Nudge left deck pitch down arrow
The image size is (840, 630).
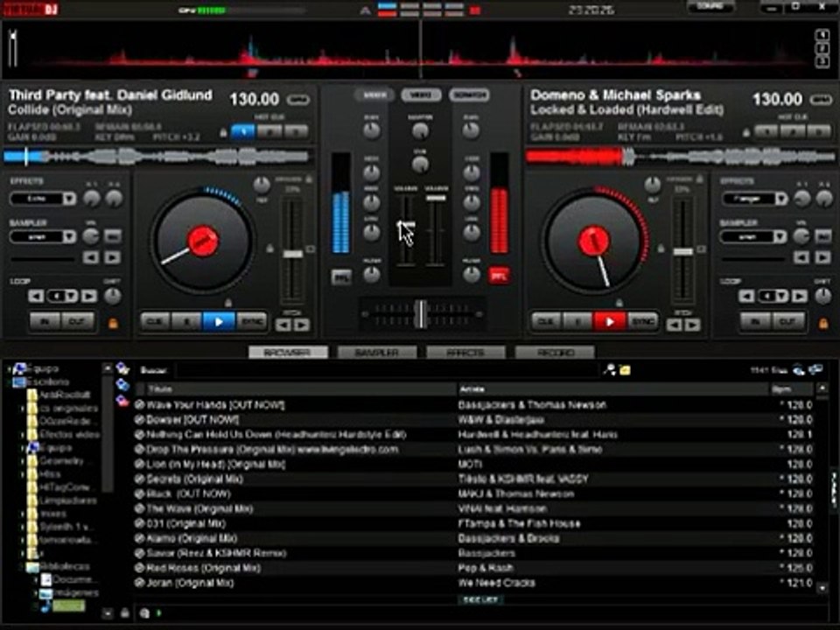click(x=283, y=325)
